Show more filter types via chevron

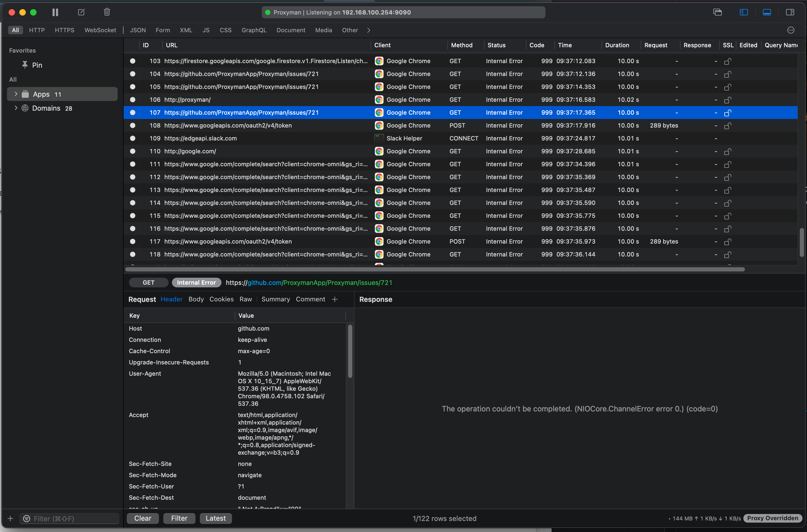tap(368, 30)
